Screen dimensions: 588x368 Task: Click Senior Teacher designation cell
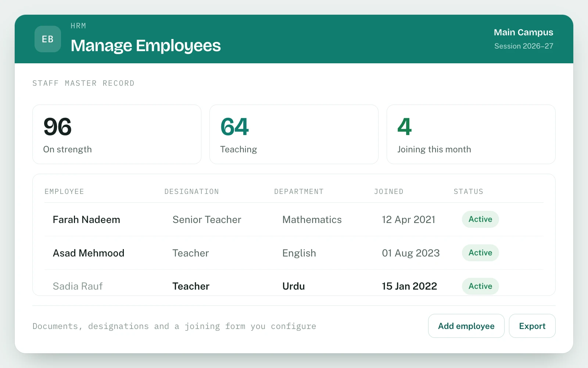tap(207, 220)
